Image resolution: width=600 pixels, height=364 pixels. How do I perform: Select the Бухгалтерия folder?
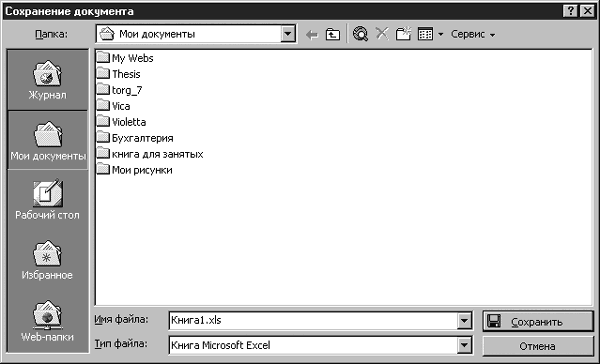tap(135, 138)
